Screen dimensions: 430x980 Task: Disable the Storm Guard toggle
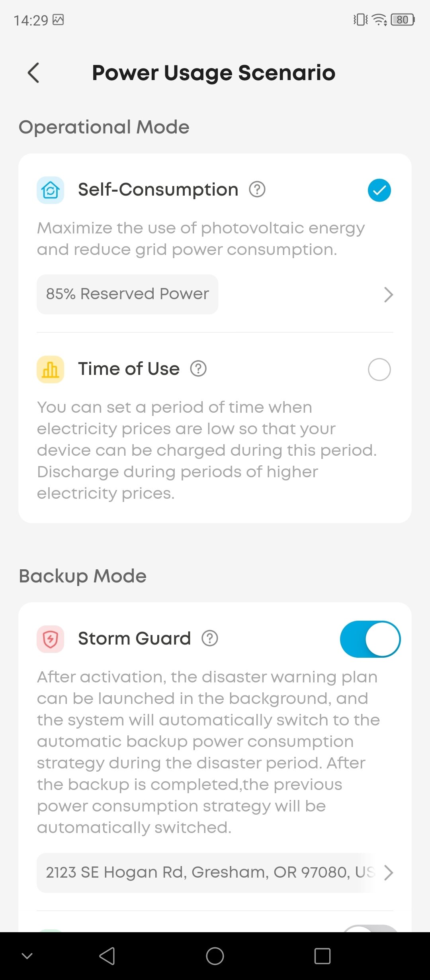coord(370,639)
